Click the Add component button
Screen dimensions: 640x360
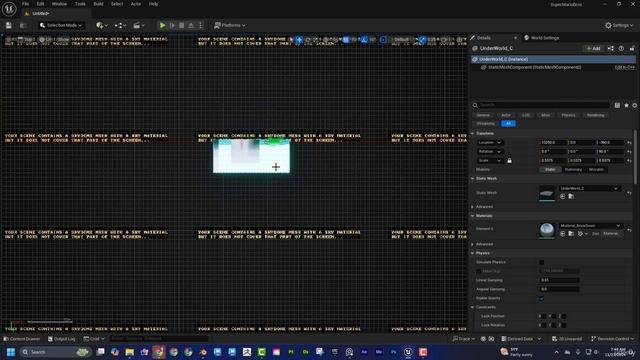593,48
